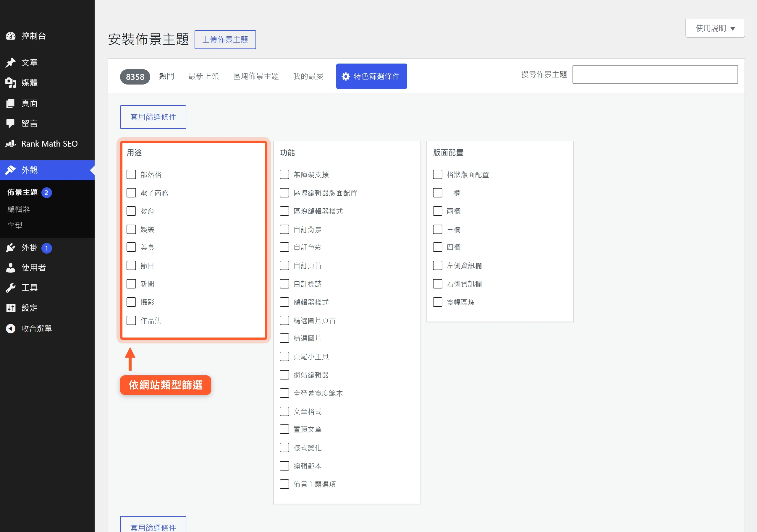Check the 部落格 checkbox

[x=131, y=174]
